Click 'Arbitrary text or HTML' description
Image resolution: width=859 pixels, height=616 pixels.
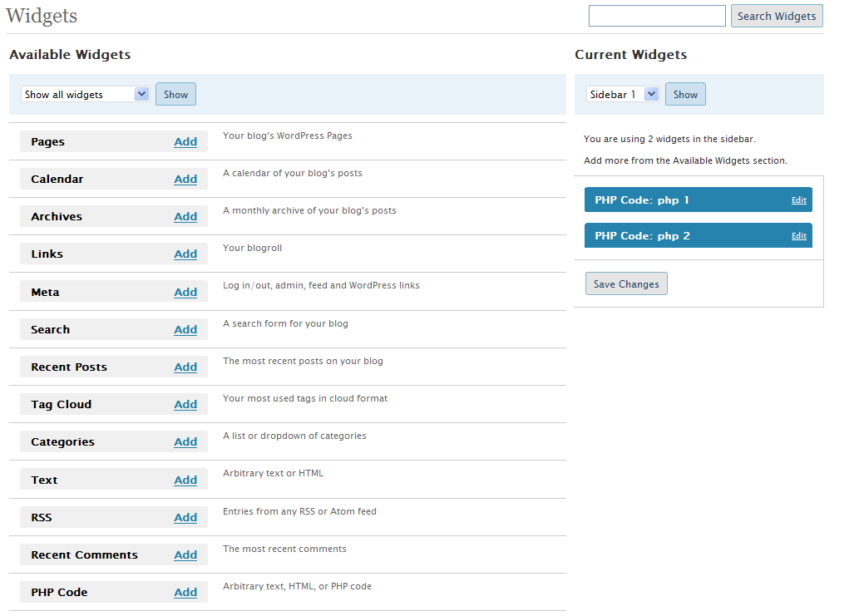tap(274, 473)
